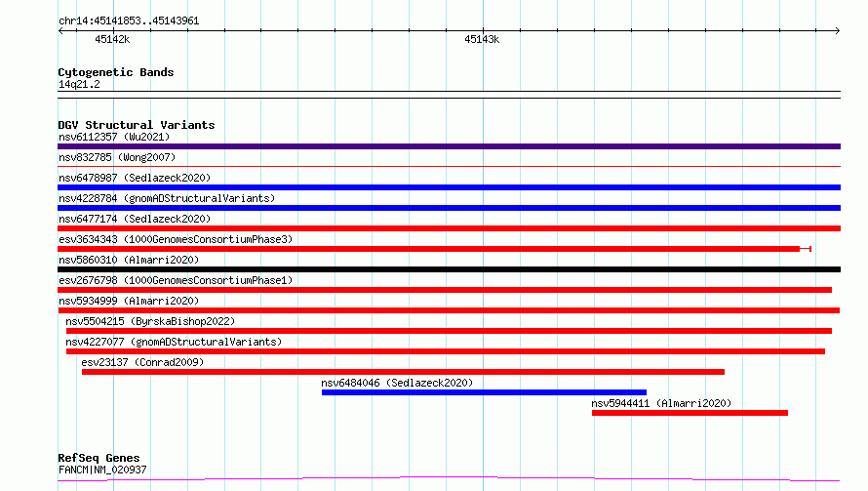This screenshot has height=491, width=868.
Task: Click the short red nsv5944411 bar
Action: [x=690, y=413]
